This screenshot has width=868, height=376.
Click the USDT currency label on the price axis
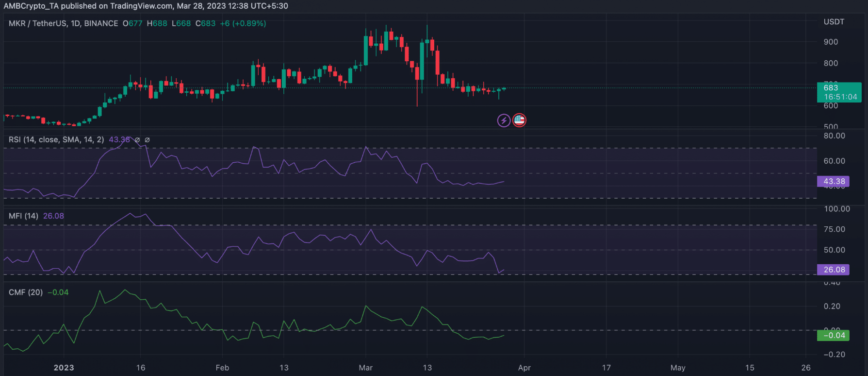coord(834,22)
